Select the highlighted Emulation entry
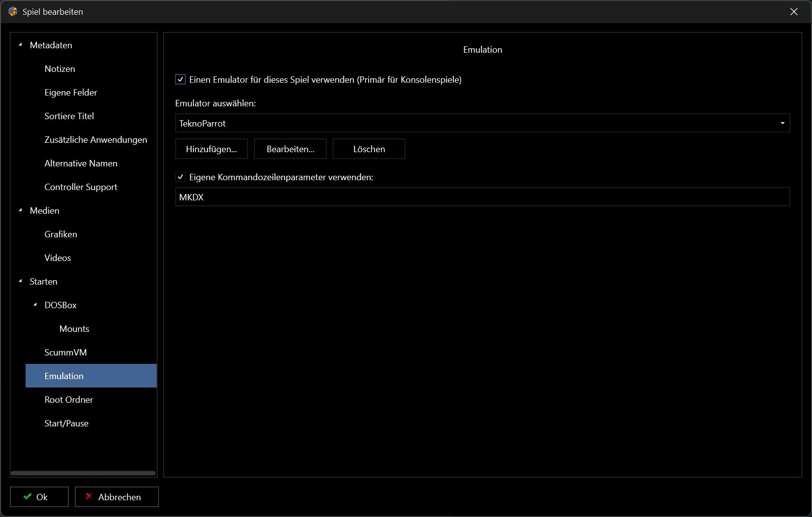This screenshot has width=812, height=517. click(x=91, y=376)
